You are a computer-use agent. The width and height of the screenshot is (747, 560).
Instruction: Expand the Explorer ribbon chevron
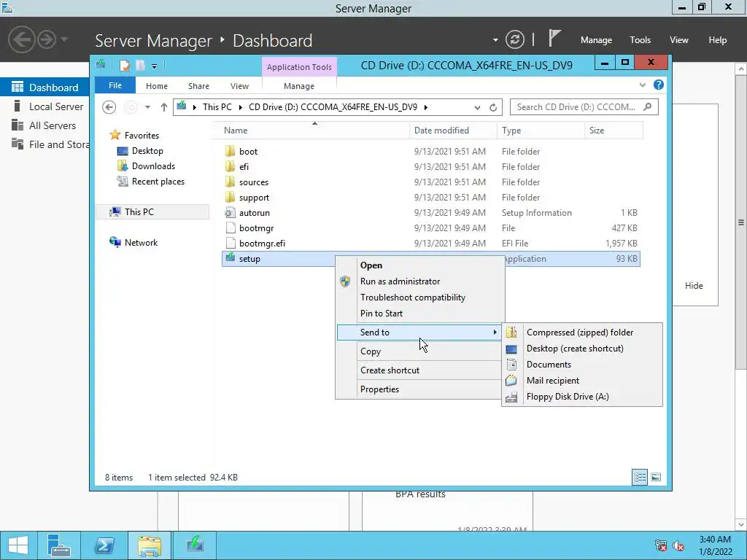point(642,85)
